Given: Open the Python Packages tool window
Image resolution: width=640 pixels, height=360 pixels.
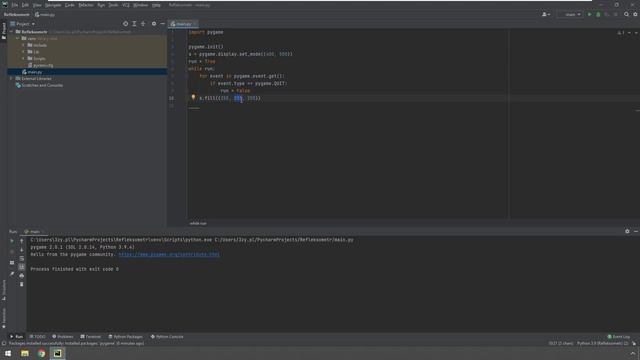Looking at the screenshot, I should (x=126, y=337).
